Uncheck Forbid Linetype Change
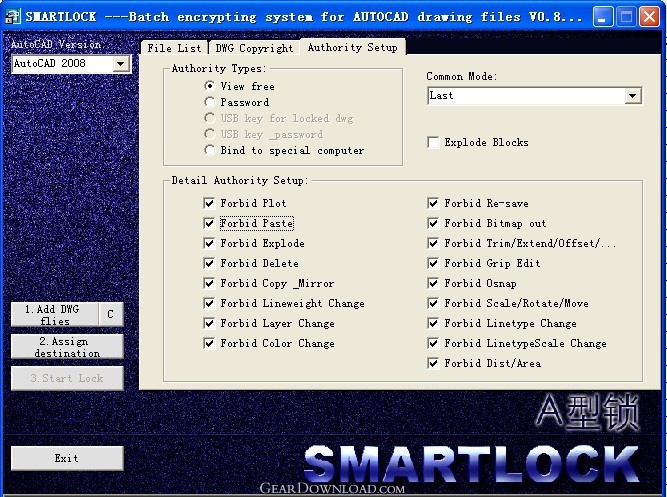667x497 pixels. click(x=433, y=323)
